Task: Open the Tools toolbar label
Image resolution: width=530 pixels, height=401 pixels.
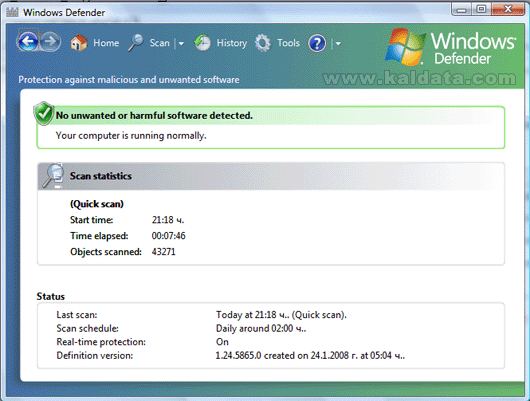Action: tap(288, 43)
